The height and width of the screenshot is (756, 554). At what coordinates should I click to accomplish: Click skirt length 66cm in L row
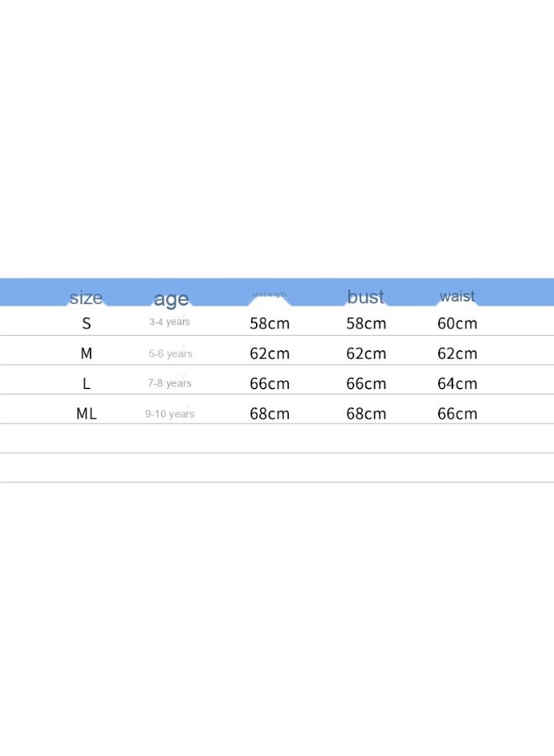tap(269, 384)
